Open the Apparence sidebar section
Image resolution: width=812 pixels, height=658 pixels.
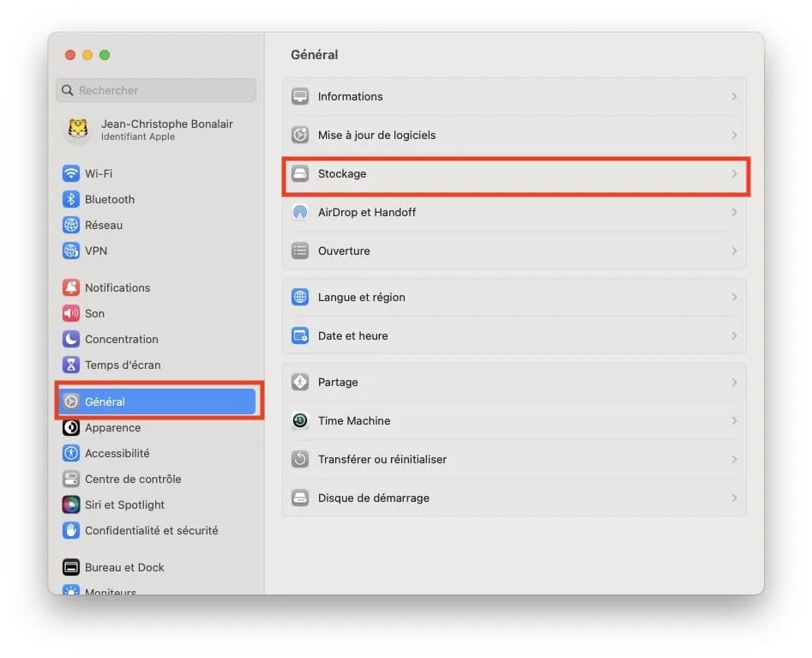pyautogui.click(x=113, y=427)
